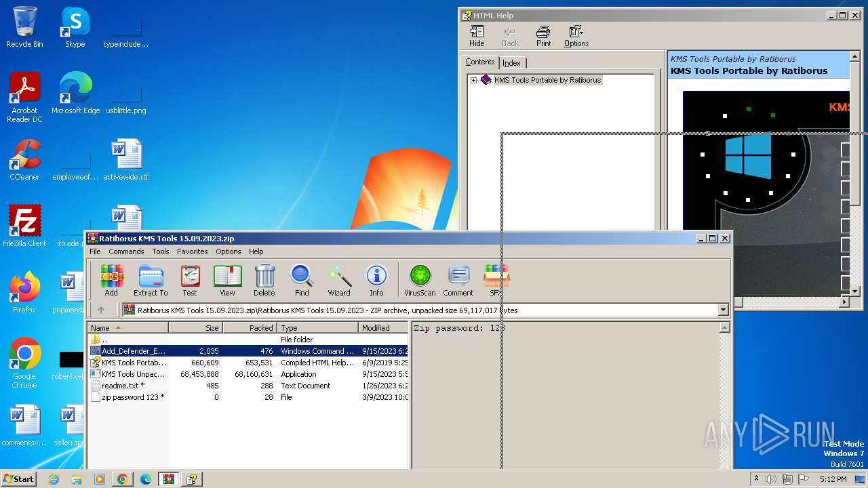Select FileZilla Client desktop icon
This screenshot has width=868, height=488.
pos(24,226)
